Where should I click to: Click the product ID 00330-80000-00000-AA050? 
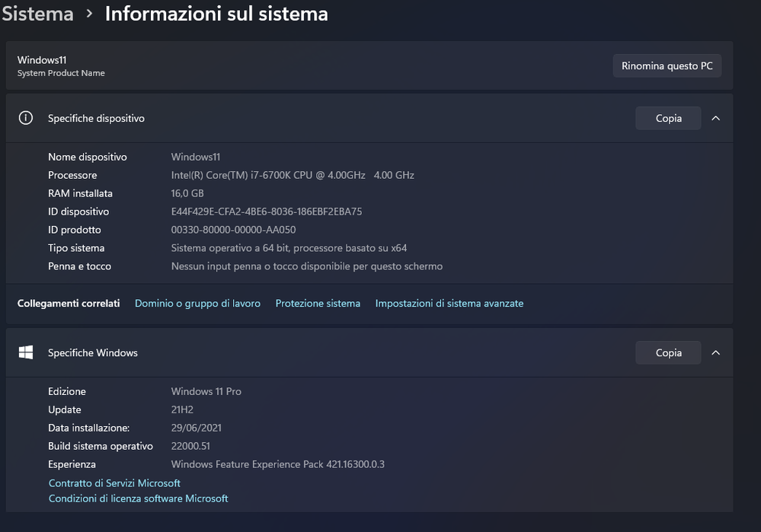233,229
